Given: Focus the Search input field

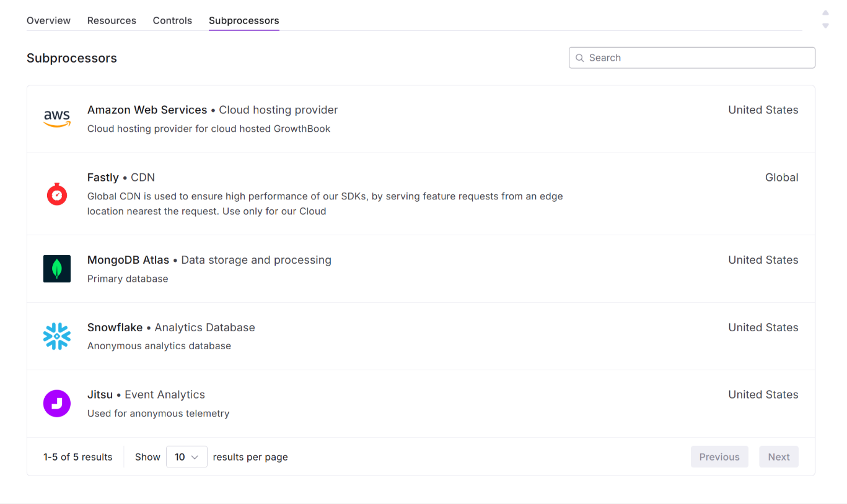Looking at the screenshot, I should click(x=691, y=58).
